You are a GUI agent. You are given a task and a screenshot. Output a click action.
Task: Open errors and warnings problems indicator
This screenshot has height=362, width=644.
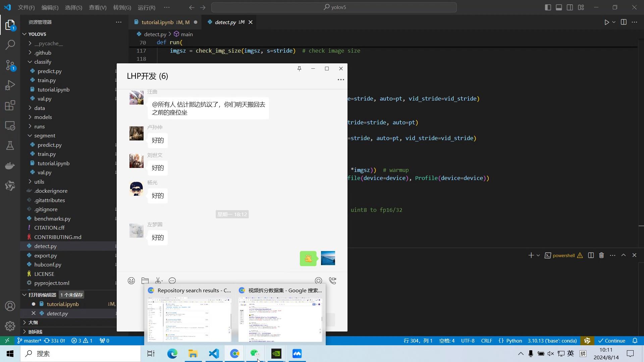pos(82,341)
